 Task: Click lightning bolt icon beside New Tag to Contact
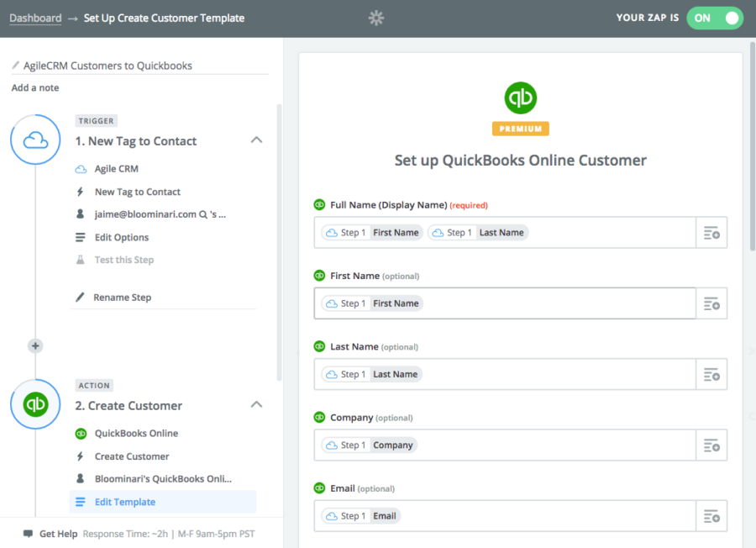[x=80, y=192]
